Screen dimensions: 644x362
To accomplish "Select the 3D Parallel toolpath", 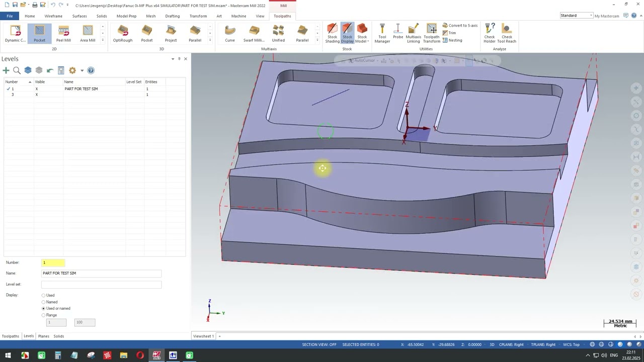I will pos(195,33).
